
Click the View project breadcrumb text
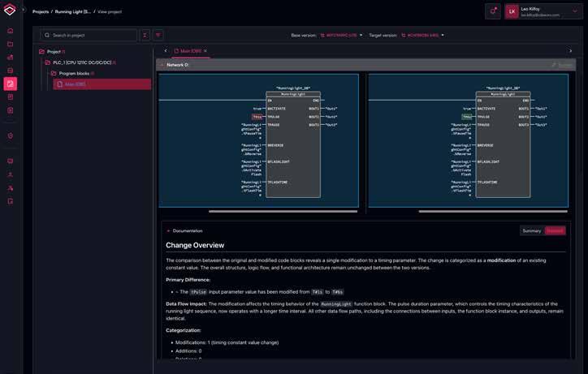[x=110, y=11]
